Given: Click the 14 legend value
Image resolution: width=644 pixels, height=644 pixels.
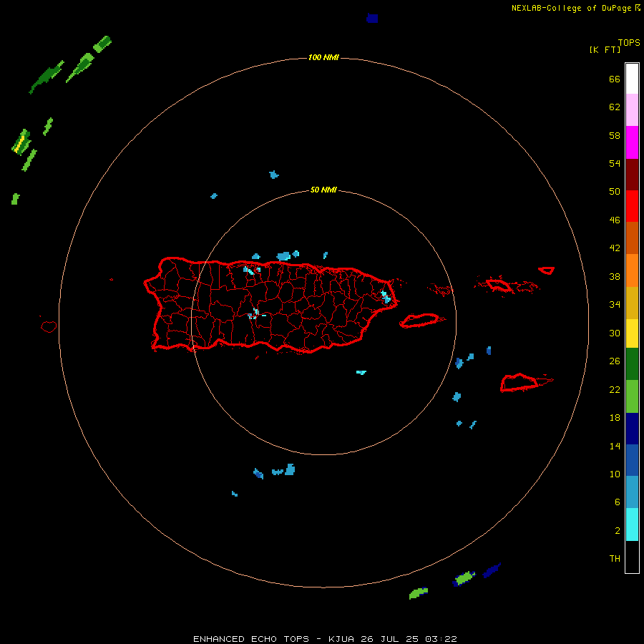Looking at the screenshot, I should coord(615,446).
